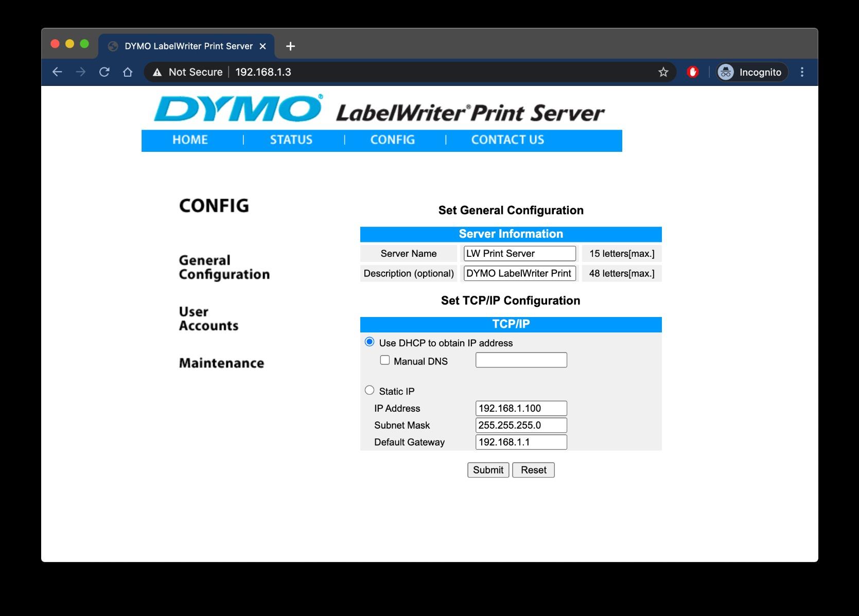
Task: Click the Not Secure warning icon
Action: click(157, 72)
